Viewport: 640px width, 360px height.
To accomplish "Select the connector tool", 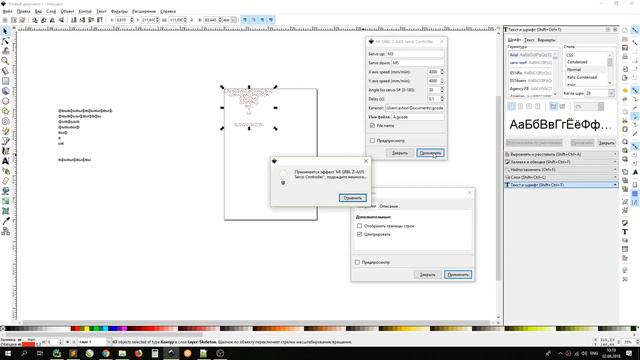I will [x=5, y=231].
